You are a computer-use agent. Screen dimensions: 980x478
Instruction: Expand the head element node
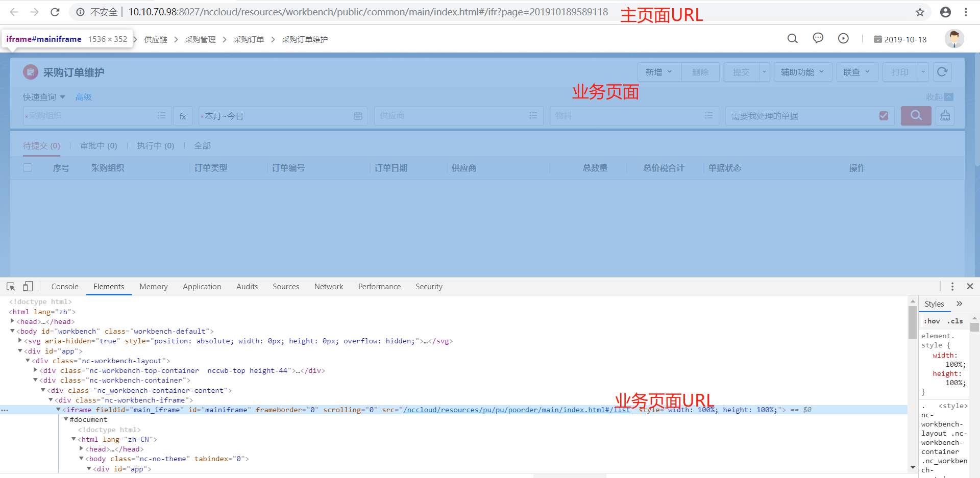click(x=12, y=321)
